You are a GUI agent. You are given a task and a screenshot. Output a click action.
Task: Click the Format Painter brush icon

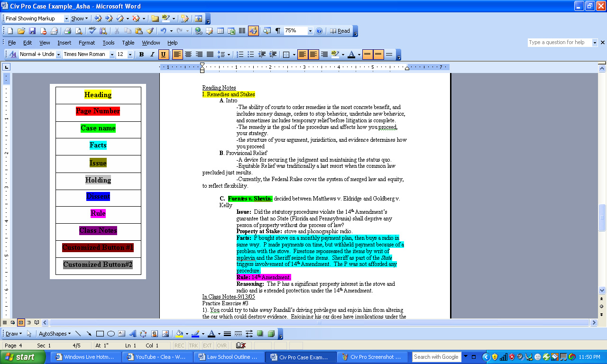[150, 31]
